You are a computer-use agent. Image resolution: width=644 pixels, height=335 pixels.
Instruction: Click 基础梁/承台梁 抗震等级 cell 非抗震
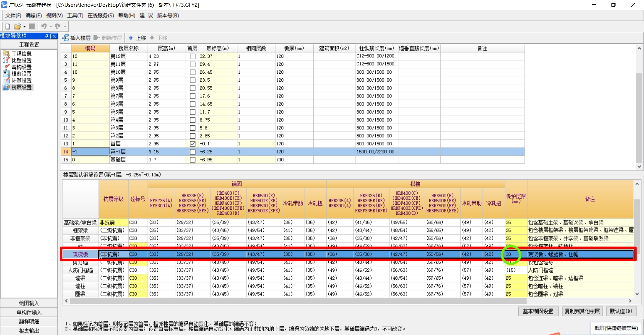(x=113, y=222)
